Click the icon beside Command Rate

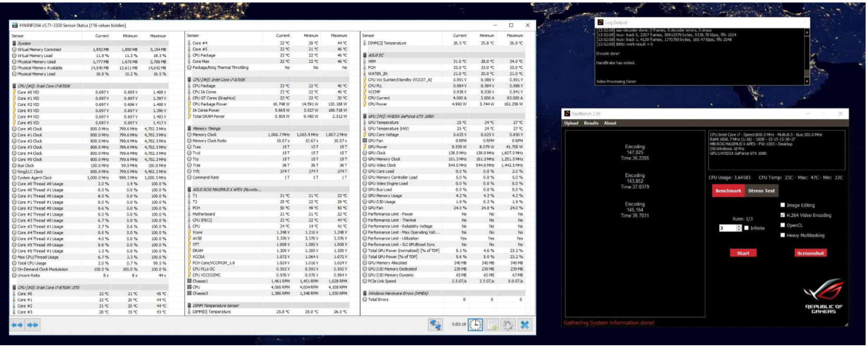click(x=190, y=177)
